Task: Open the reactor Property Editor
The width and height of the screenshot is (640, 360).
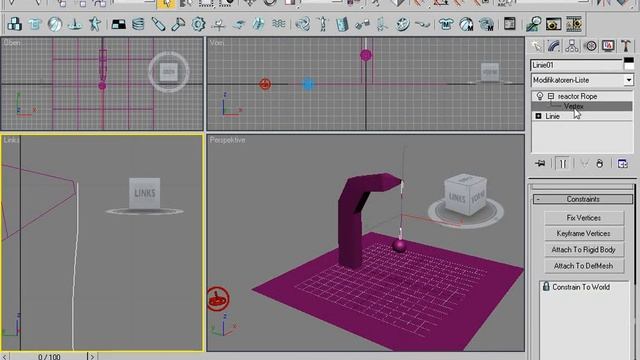Action: coord(510,24)
